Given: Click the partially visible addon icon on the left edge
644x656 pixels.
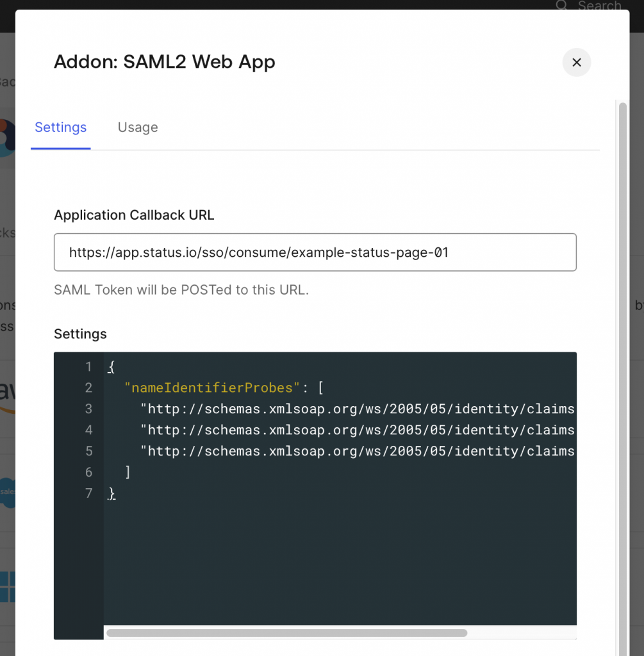Looking at the screenshot, I should (8, 138).
